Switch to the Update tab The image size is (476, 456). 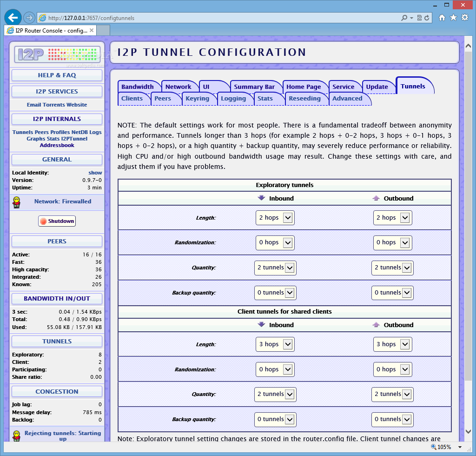(377, 87)
